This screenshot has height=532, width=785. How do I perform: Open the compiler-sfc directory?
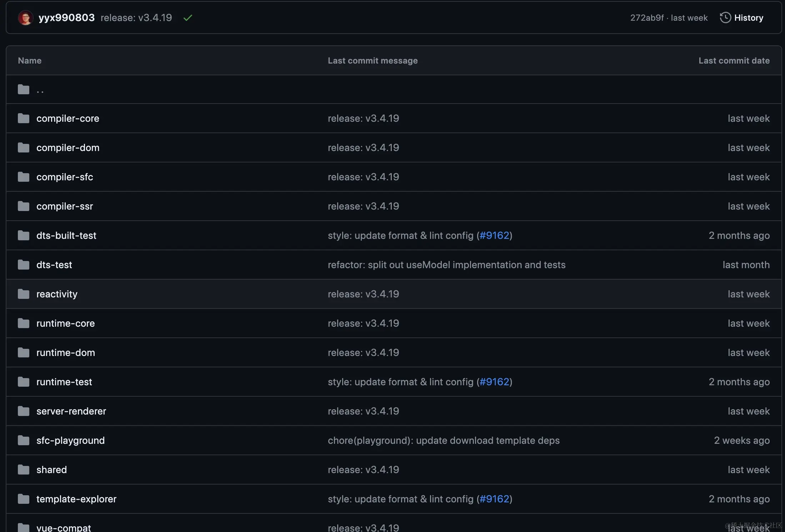(x=65, y=177)
